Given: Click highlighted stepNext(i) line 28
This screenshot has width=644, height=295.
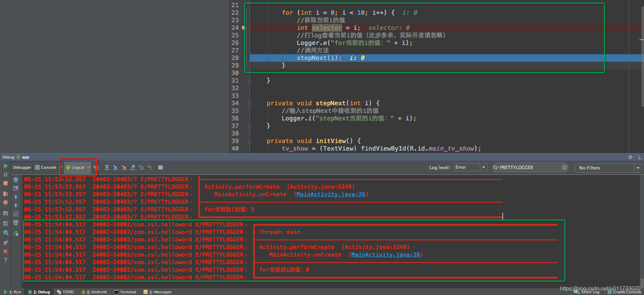Looking at the screenshot, I should click(319, 58).
